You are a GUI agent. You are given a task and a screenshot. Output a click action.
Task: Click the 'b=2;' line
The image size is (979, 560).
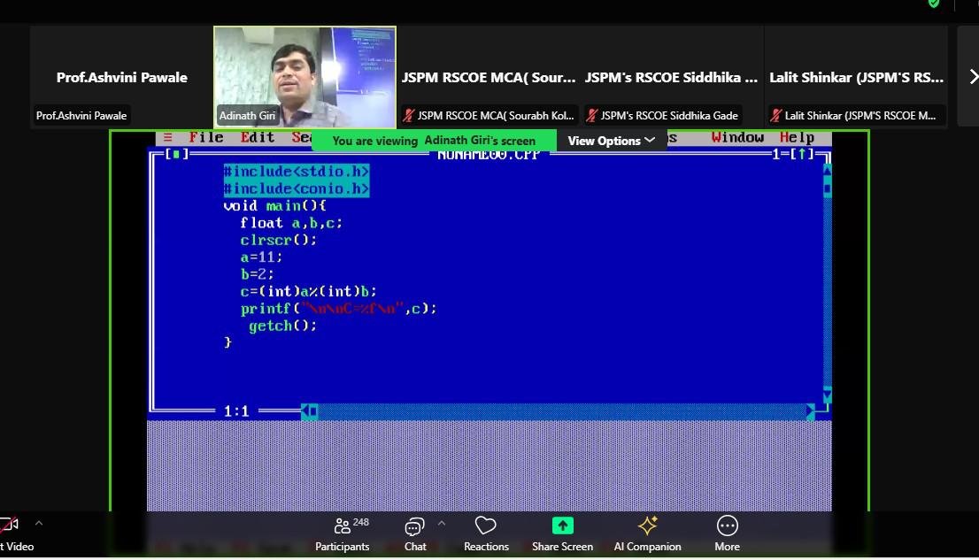coord(258,274)
